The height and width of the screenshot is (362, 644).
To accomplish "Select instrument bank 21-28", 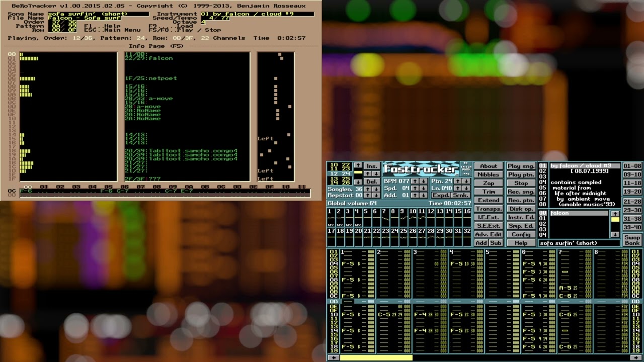I will [632, 202].
